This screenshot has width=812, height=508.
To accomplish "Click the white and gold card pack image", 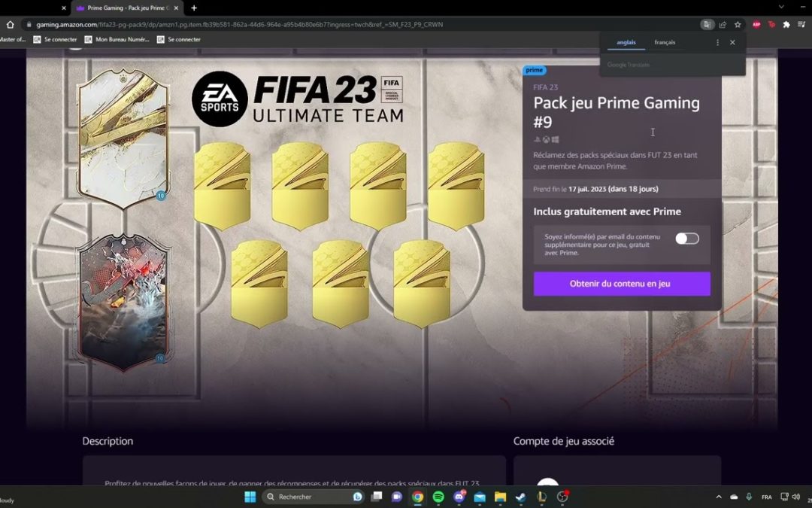I will coord(123,139).
